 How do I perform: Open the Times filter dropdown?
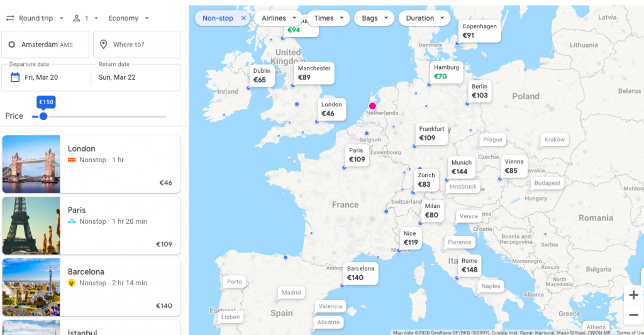328,18
